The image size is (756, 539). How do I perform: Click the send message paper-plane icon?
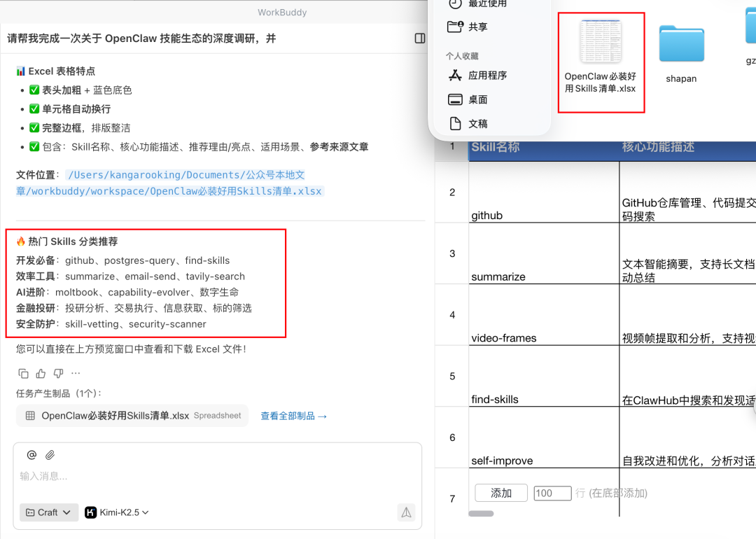[406, 512]
